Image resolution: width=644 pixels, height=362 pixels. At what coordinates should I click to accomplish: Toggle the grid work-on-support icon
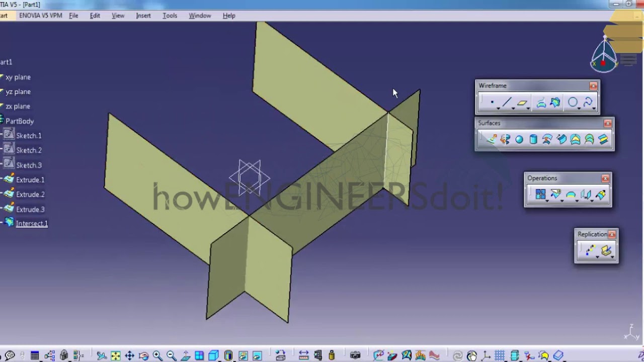coord(500,356)
